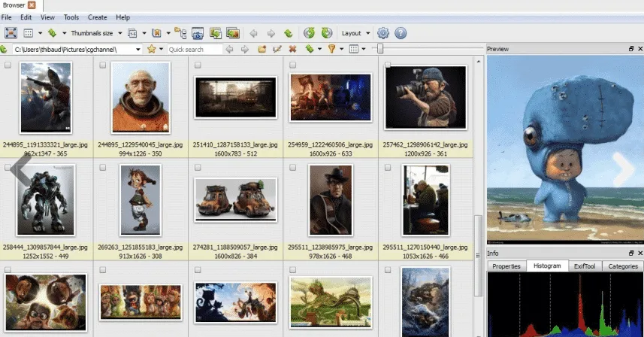The image size is (644, 337).
Task: Refresh folder icon left of address path
Action: (x=4, y=50)
